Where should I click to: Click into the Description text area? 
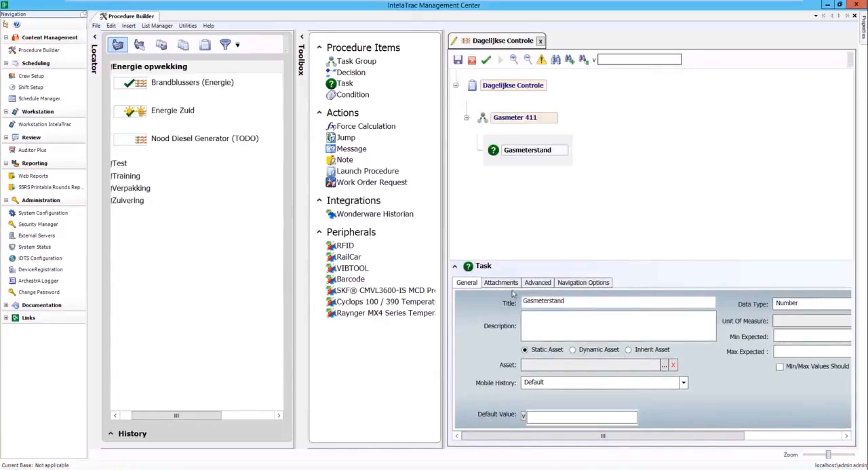point(618,326)
